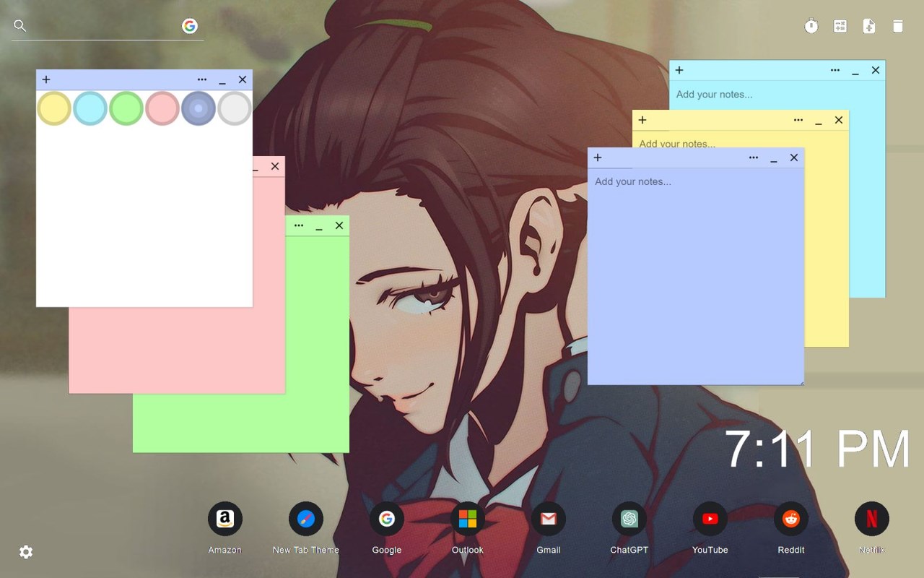The height and width of the screenshot is (578, 924).
Task: Create a new note using the page-plus icon
Action: tap(869, 26)
